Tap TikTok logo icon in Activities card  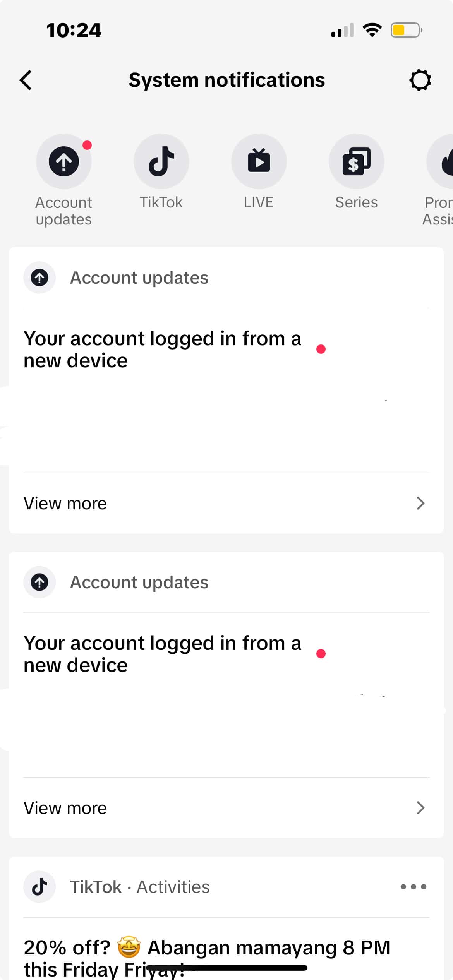39,887
